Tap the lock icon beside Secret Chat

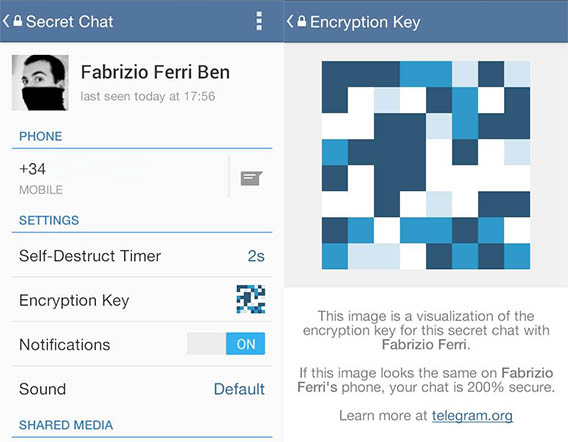(x=17, y=21)
